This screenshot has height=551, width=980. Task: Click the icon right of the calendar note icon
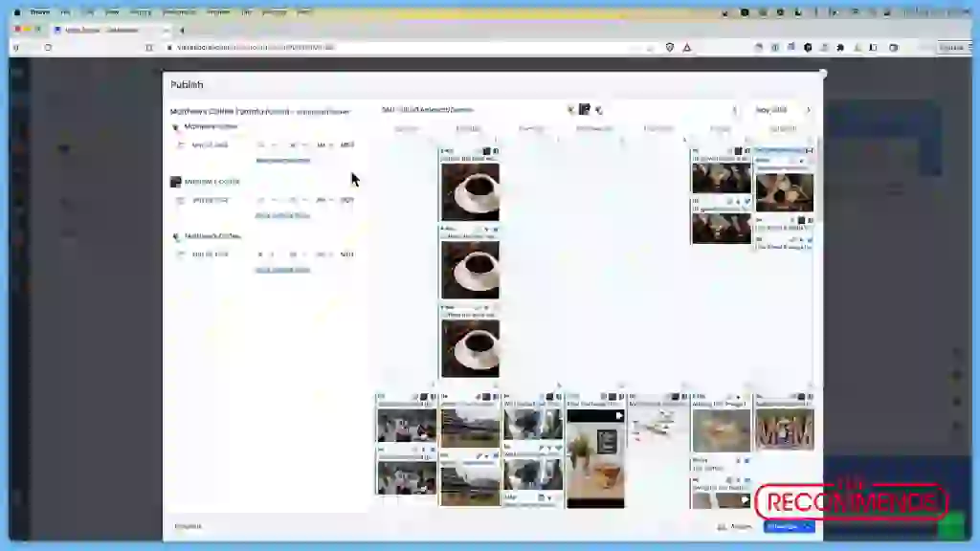click(599, 110)
